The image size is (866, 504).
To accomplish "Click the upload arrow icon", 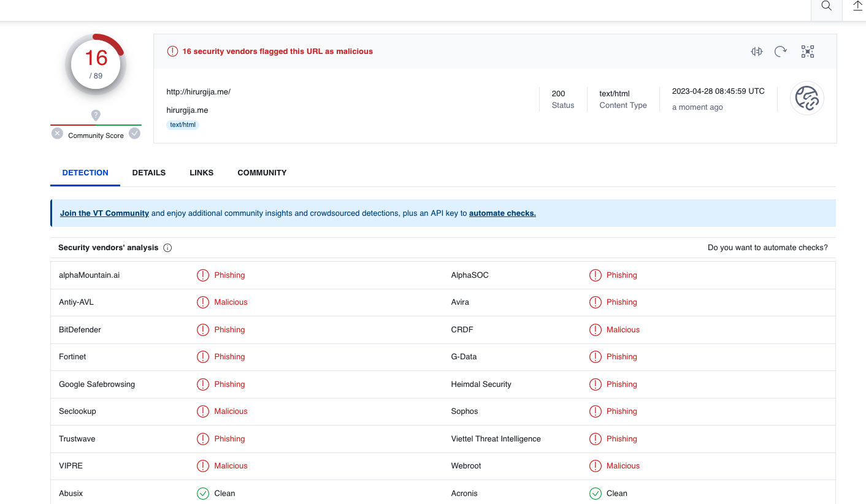I will click(858, 6).
